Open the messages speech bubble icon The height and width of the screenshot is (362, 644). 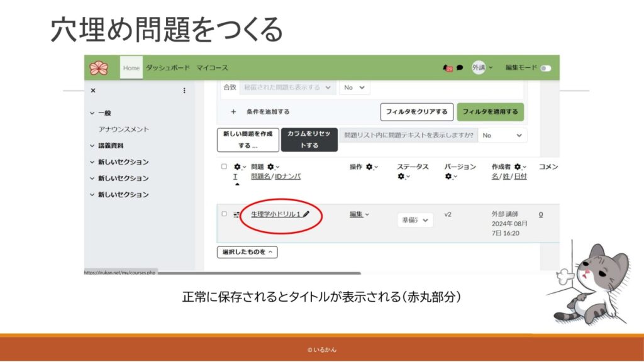coord(460,68)
